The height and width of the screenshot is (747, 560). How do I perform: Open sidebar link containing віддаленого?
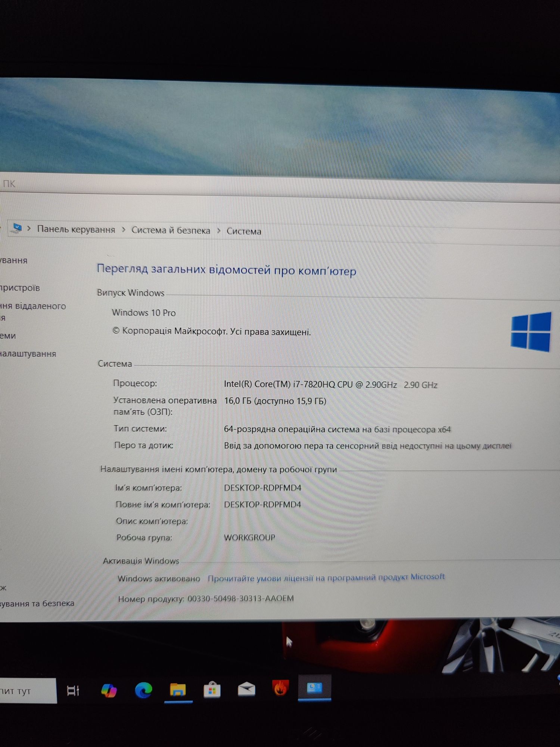pyautogui.click(x=33, y=311)
